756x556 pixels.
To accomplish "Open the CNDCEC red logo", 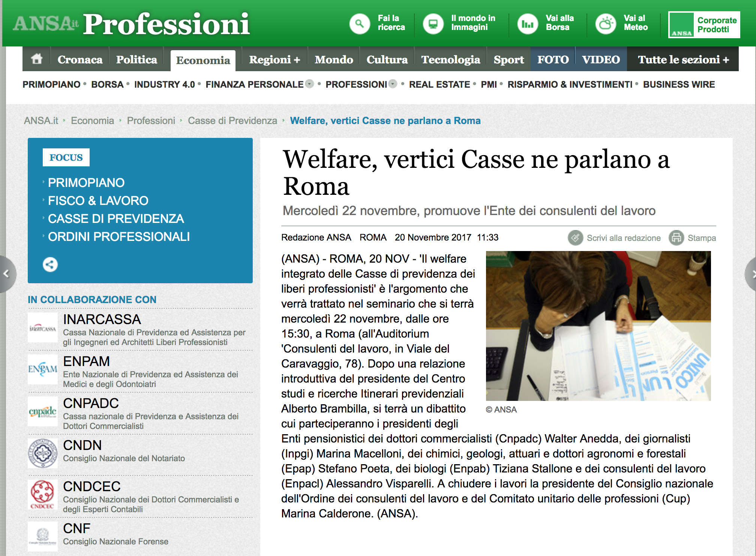I will (x=43, y=495).
